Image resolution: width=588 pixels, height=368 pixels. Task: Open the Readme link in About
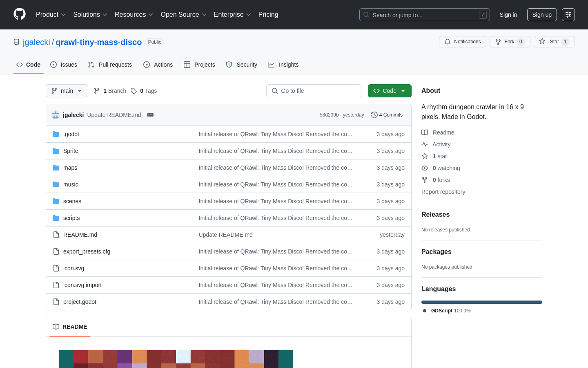438,132
